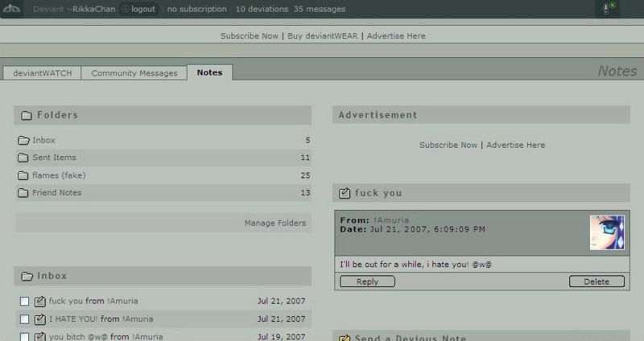Switch to the deviantWATCH tab

(x=42, y=73)
